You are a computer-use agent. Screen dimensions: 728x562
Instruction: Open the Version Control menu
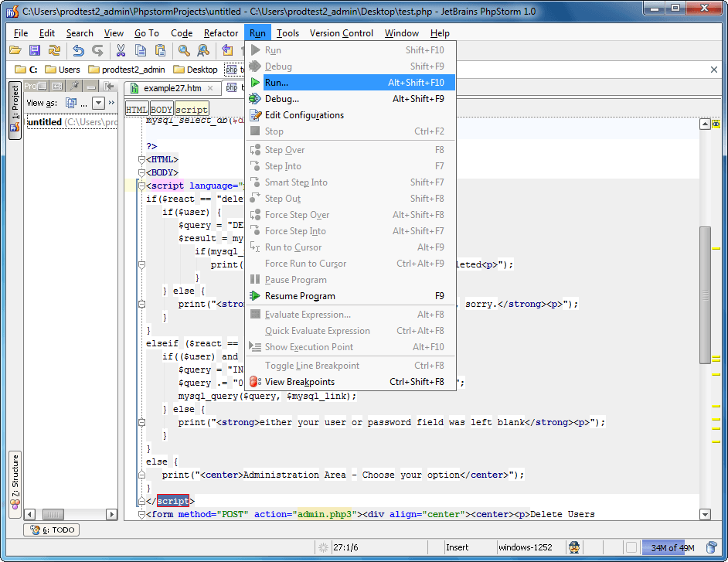pos(342,33)
